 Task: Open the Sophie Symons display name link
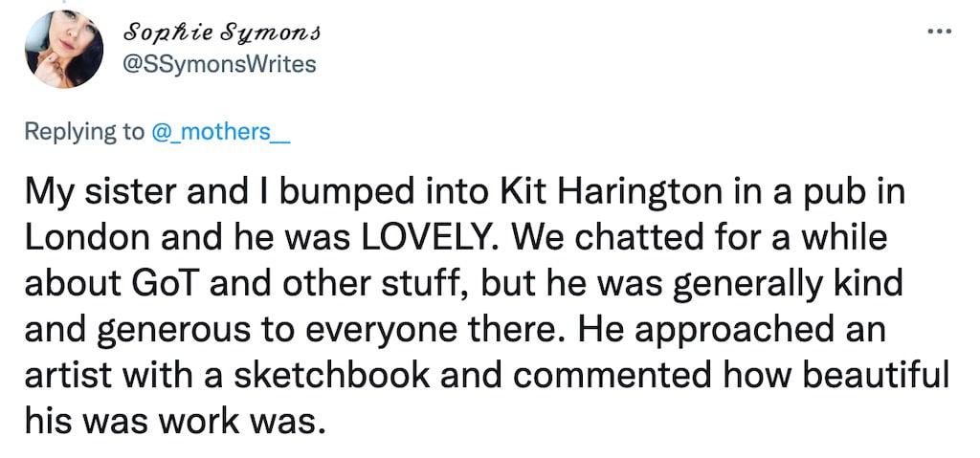[x=221, y=32]
